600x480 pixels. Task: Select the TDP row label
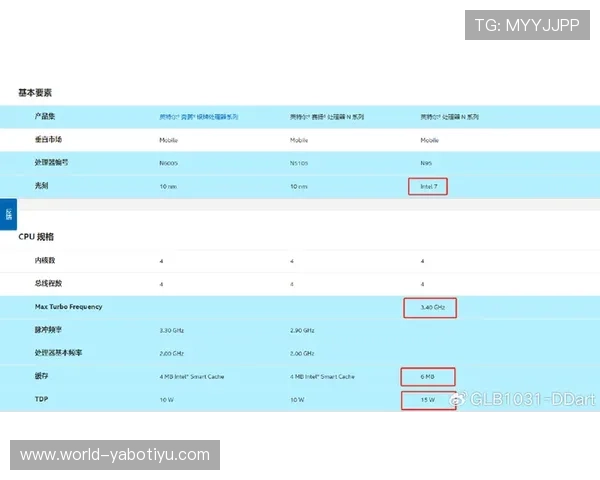point(42,400)
